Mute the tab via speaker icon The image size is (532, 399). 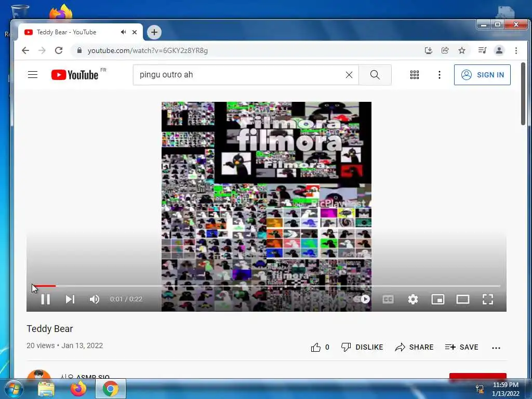123,32
